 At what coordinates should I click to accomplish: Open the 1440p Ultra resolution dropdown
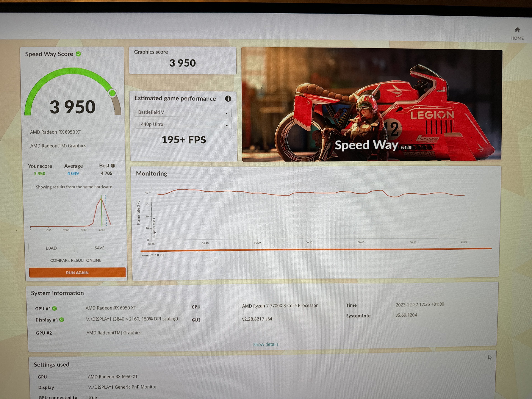(x=183, y=125)
